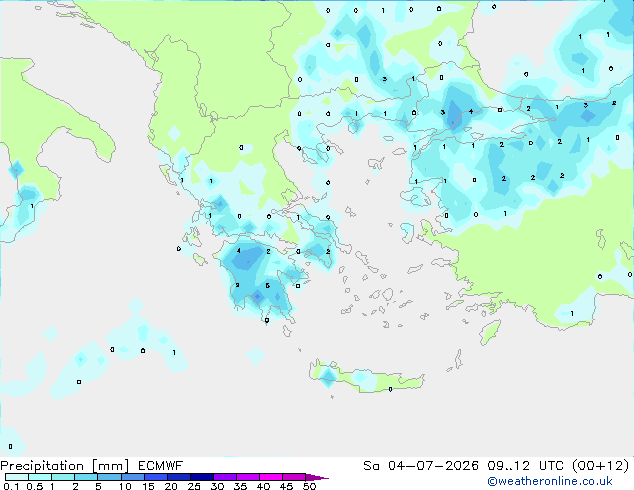
Task: Click the weatheronline.co.uk copyright link
Action: [x=550, y=481]
